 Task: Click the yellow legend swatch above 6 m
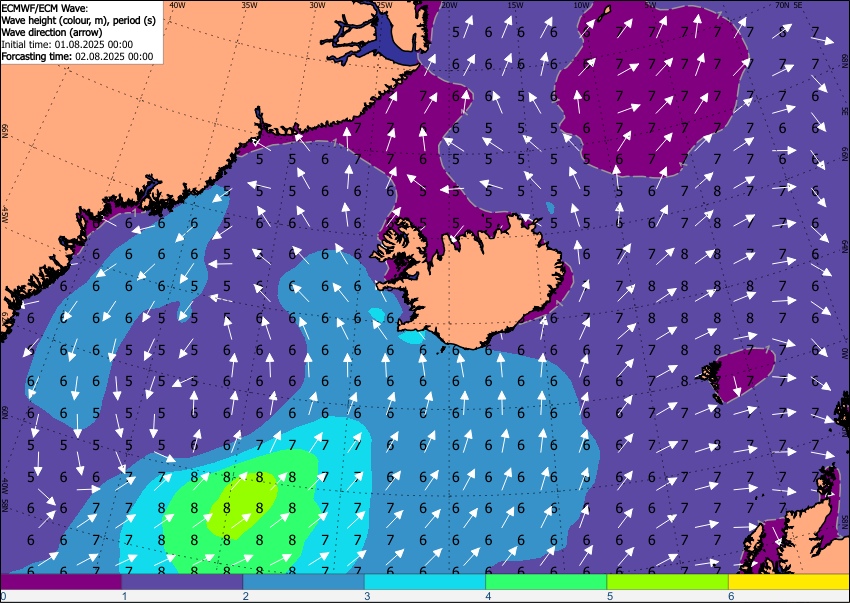pyautogui.click(x=789, y=582)
